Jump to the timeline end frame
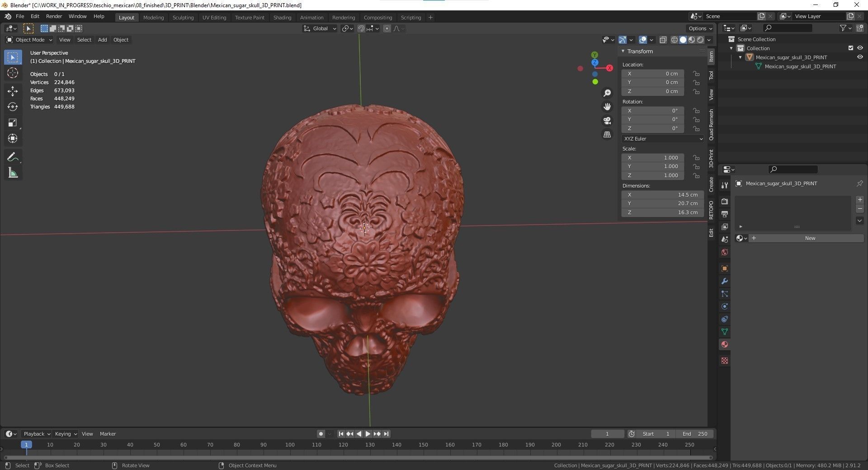This screenshot has width=868, height=470. 386,434
